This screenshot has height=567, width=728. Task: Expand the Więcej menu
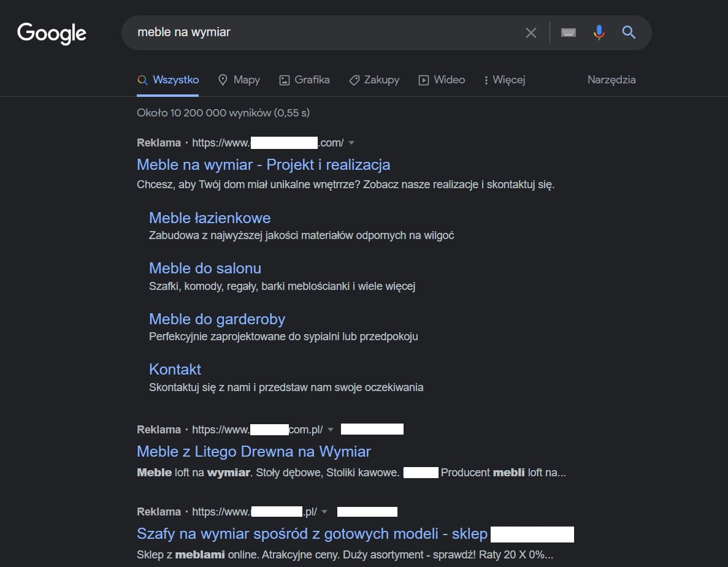504,80
